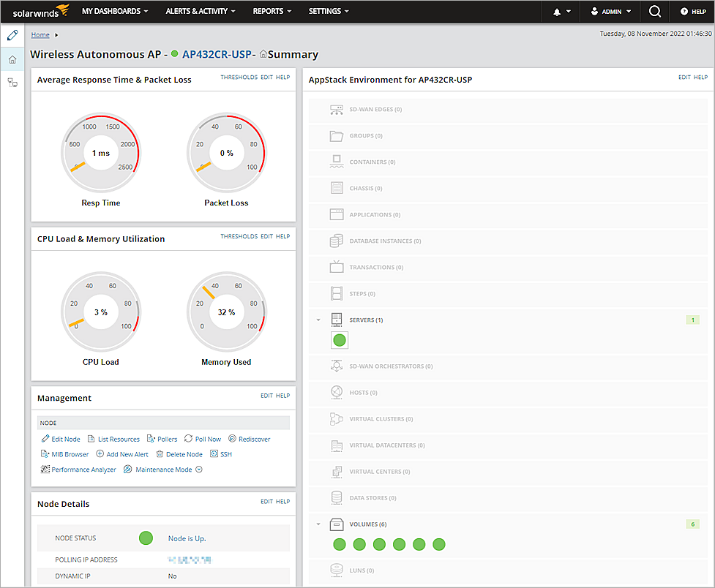Click a green volume status circle

point(339,544)
